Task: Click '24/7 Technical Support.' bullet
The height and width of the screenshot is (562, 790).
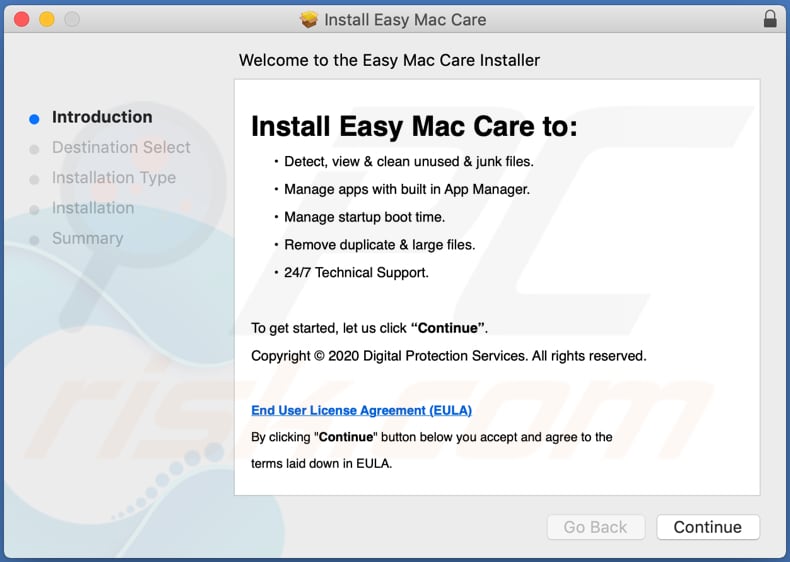Action: (x=356, y=272)
